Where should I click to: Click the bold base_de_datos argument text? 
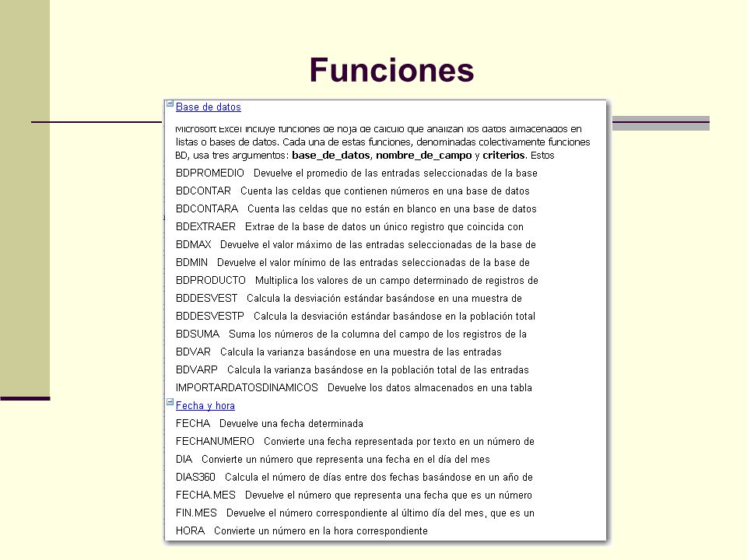(331, 156)
